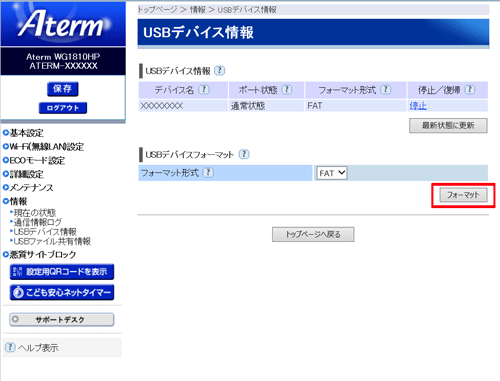Click 設定用QRコードを表示 button

point(62,272)
